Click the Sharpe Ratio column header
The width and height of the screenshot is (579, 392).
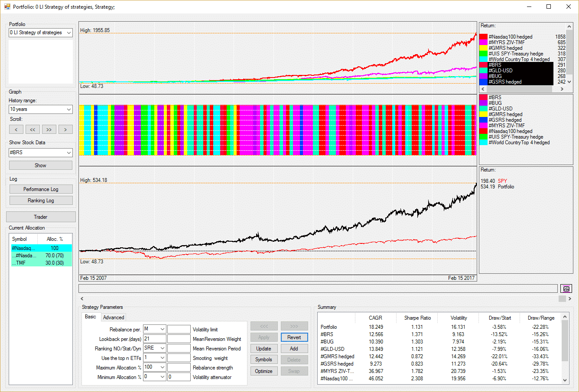click(x=417, y=318)
